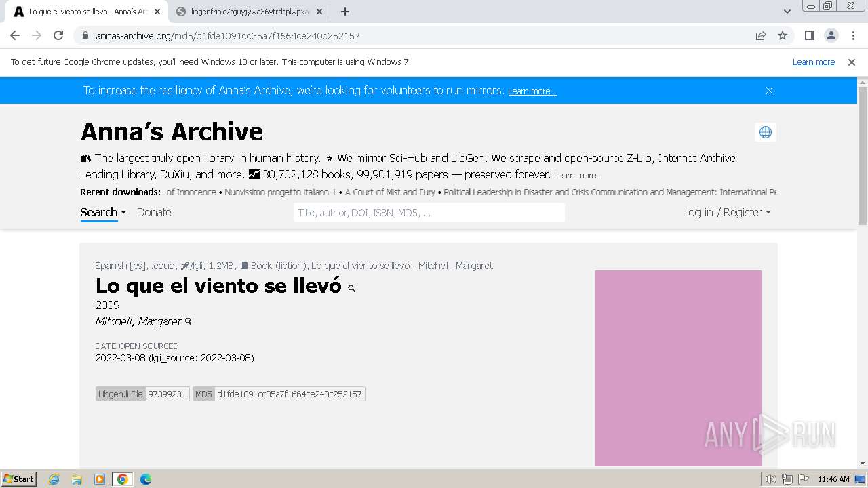Reload the current page
The height and width of the screenshot is (488, 868).
(58, 35)
